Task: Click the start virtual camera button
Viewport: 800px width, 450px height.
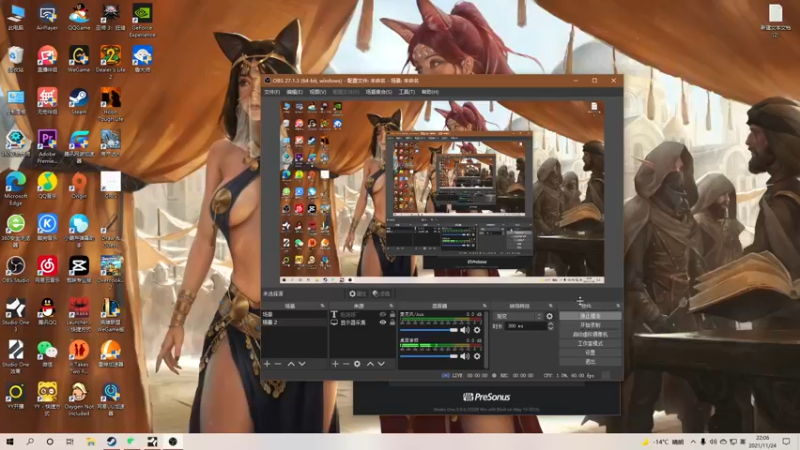Action: pos(590,334)
